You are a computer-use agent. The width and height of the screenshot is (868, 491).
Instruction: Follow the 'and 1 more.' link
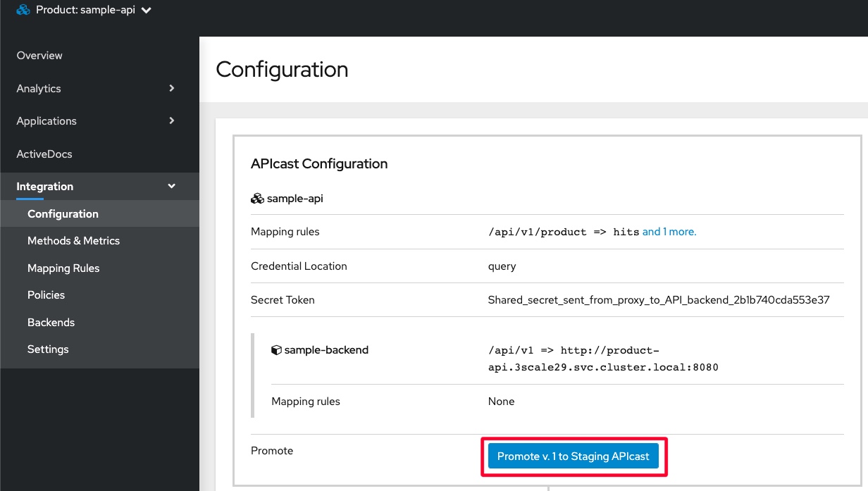coord(669,232)
